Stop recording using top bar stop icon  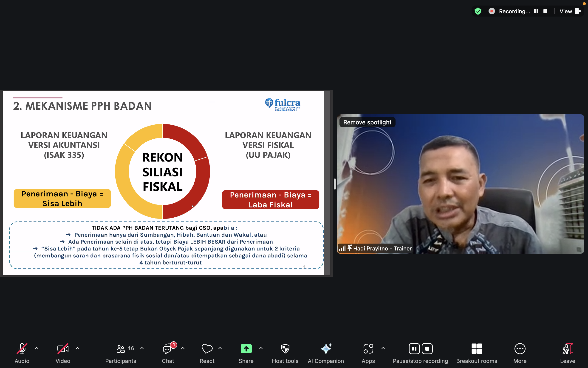point(545,11)
